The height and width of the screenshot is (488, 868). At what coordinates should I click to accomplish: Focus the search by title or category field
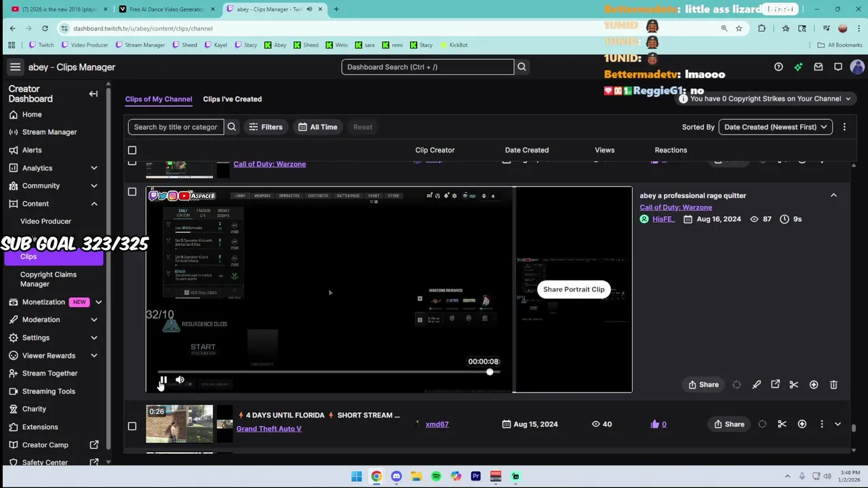176,127
